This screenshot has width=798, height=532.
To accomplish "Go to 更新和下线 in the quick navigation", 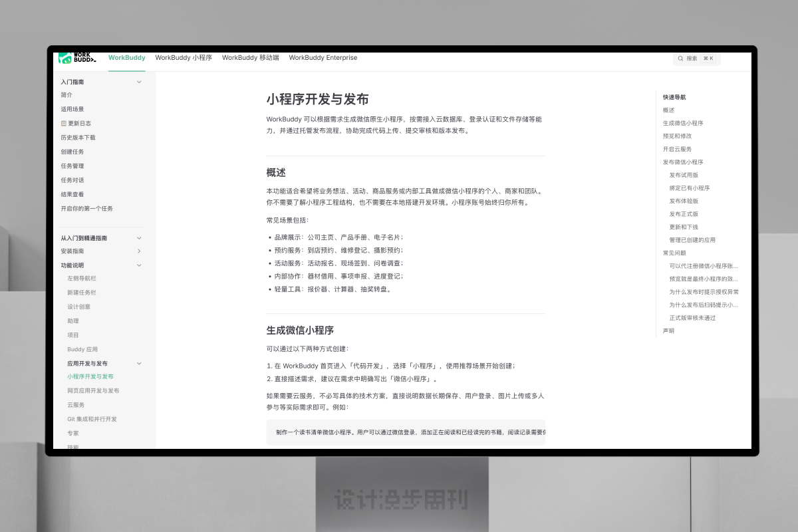I will (x=684, y=227).
